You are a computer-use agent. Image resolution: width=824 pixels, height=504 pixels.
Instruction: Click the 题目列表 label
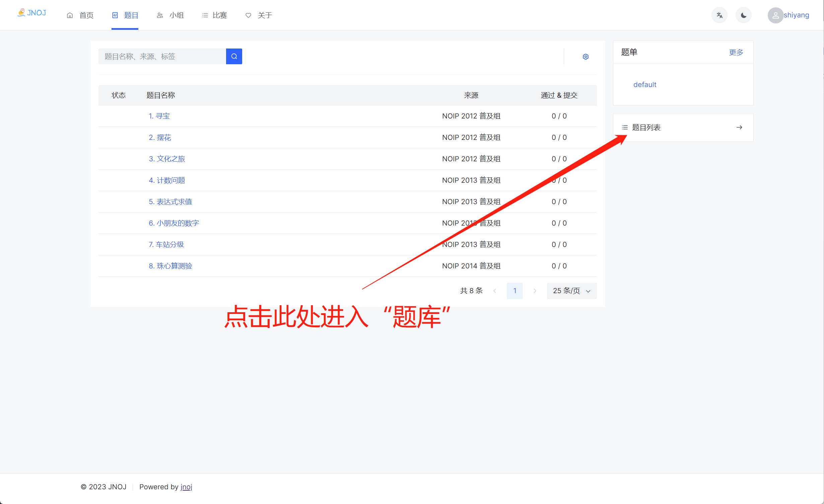click(646, 128)
